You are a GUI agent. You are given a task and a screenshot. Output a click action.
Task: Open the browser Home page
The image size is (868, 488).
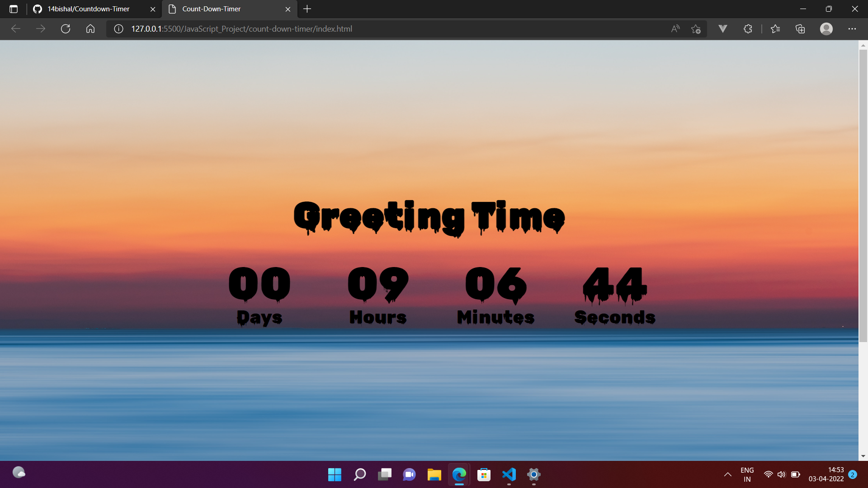(x=90, y=28)
